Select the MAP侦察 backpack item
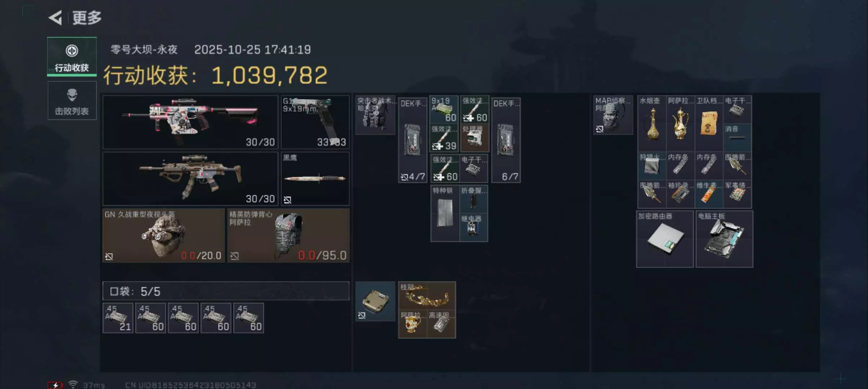 pyautogui.click(x=613, y=115)
